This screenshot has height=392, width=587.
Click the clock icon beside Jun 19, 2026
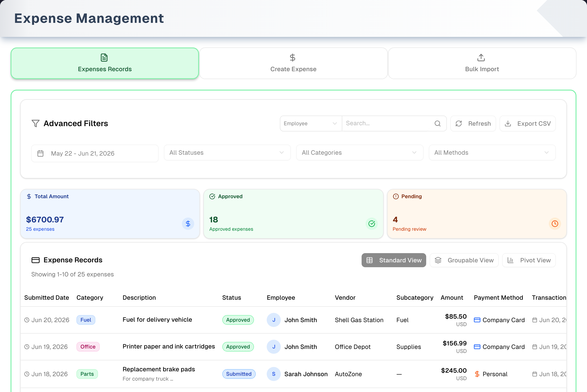[27, 347]
